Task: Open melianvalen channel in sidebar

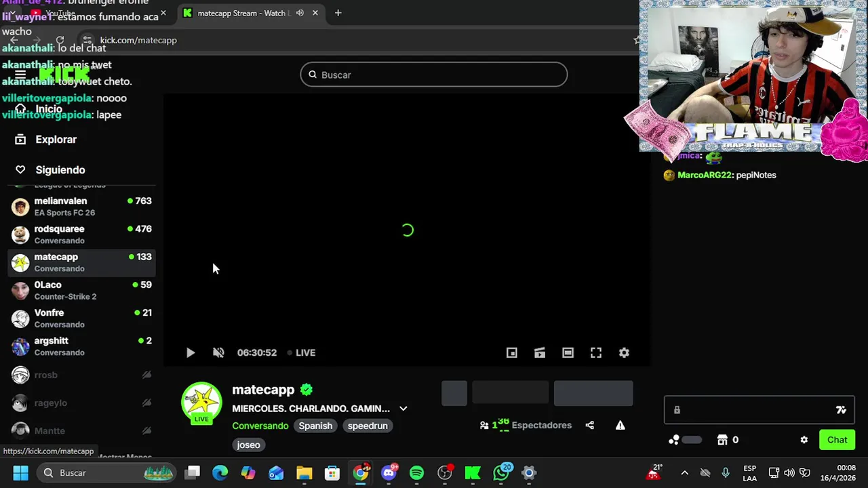Action: pyautogui.click(x=81, y=207)
